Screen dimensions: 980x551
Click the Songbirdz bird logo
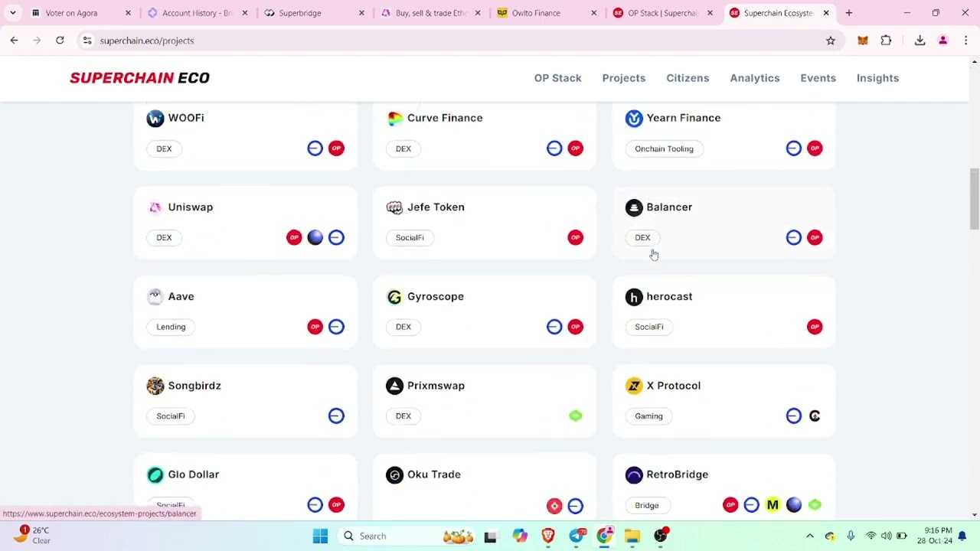[x=155, y=386]
